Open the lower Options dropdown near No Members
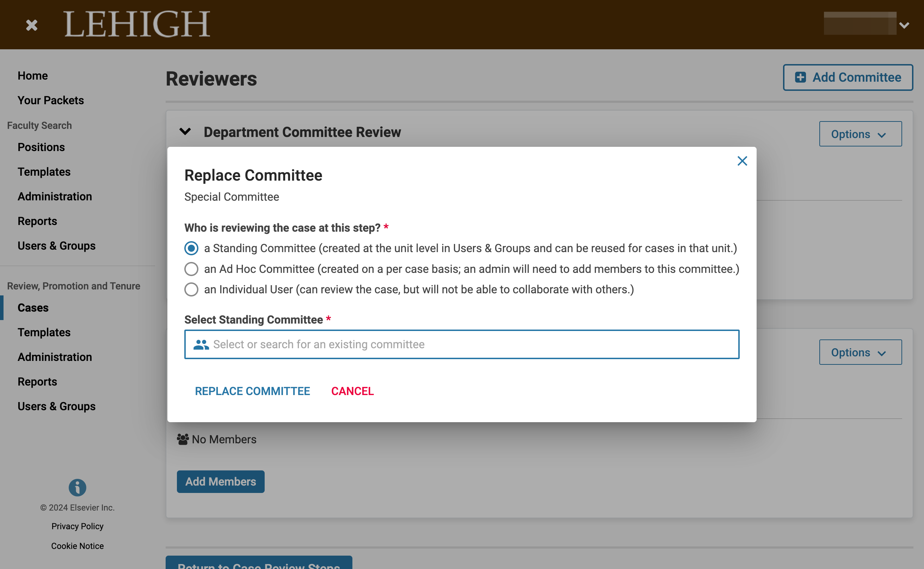 [x=860, y=352]
